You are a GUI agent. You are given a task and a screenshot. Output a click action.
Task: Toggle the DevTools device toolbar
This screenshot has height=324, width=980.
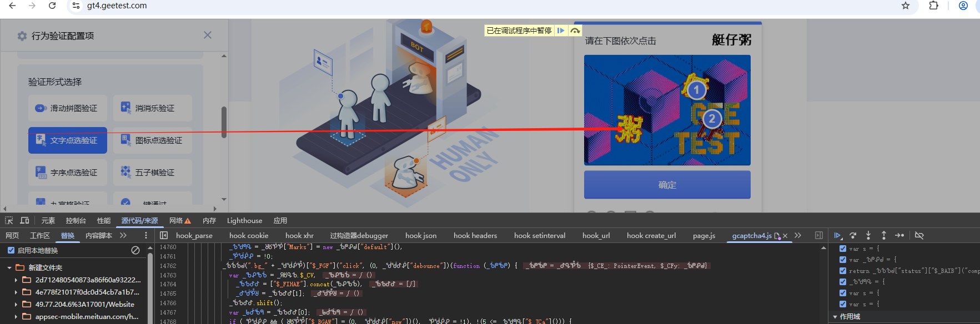[24, 220]
